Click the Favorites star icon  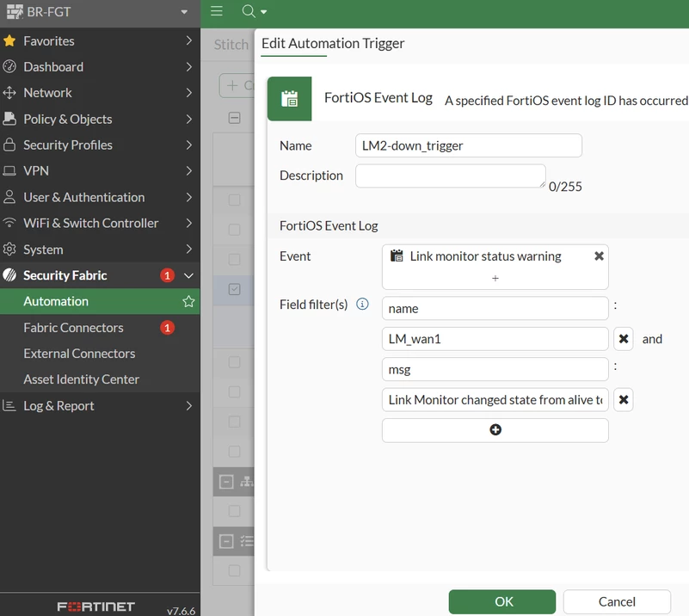point(9,40)
